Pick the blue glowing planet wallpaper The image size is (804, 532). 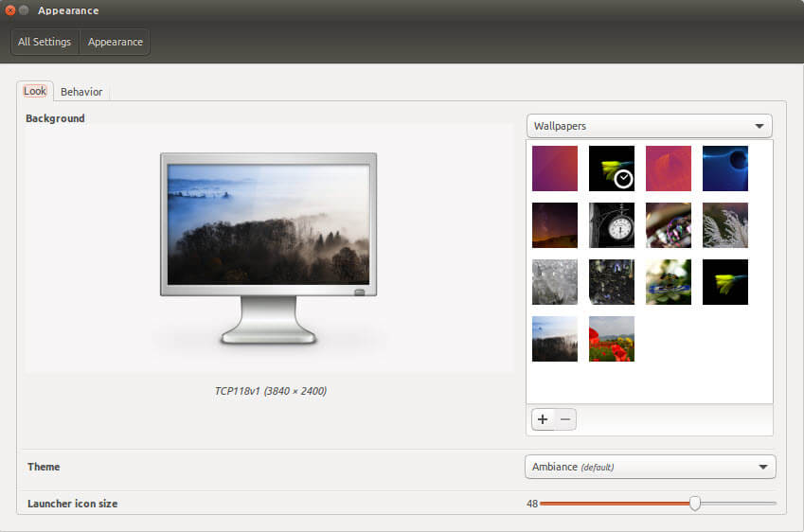725,168
